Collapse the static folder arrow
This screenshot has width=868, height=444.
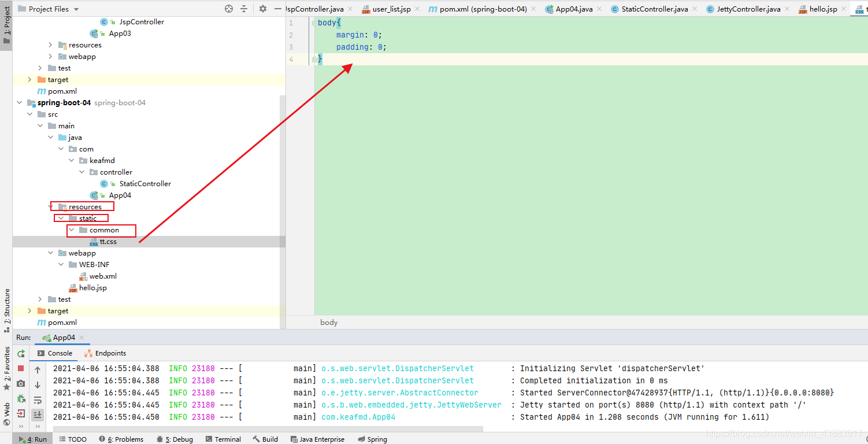tap(61, 219)
